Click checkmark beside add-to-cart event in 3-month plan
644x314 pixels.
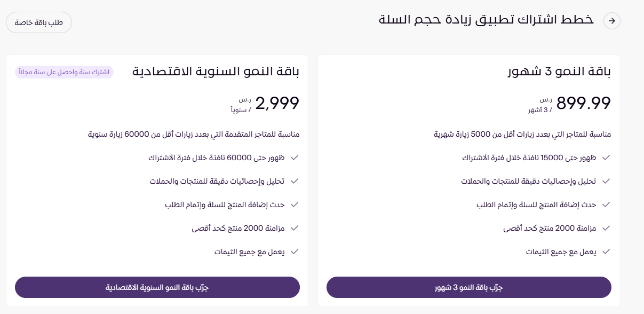(606, 205)
